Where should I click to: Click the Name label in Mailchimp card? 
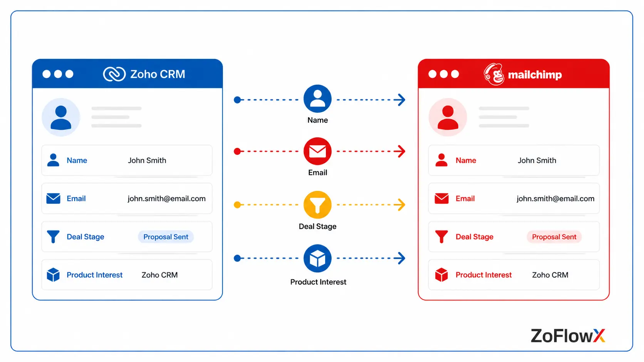pos(466,160)
